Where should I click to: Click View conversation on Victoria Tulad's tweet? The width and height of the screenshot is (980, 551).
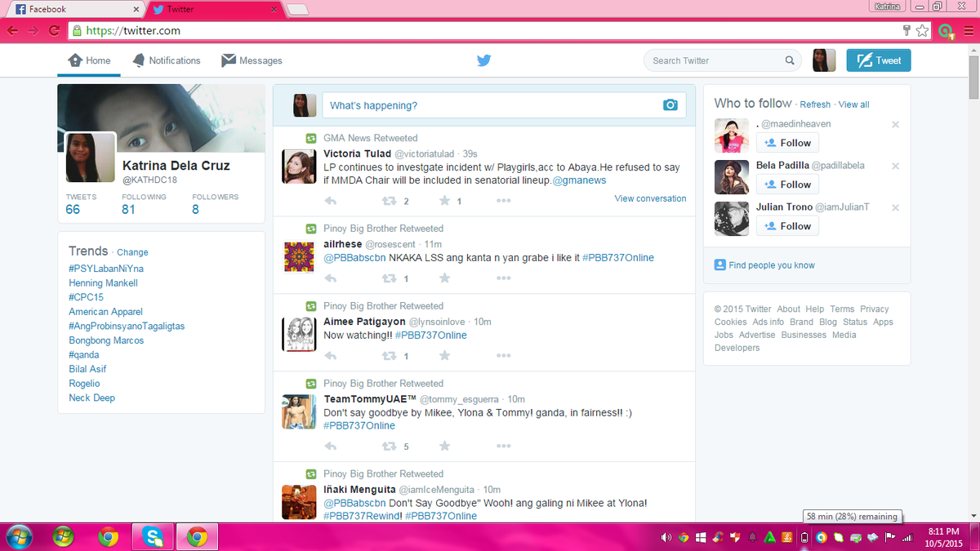(x=650, y=198)
